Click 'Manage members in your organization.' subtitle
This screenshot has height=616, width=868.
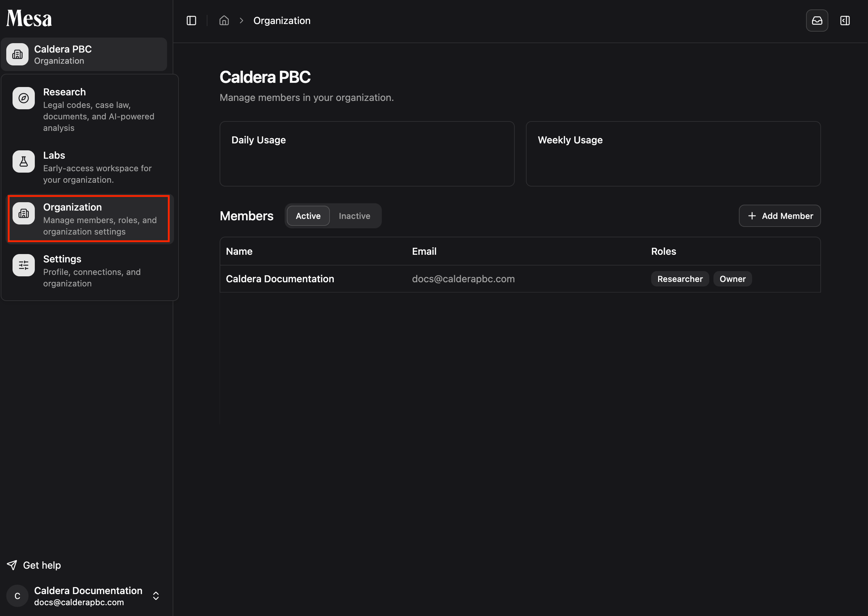coord(307,97)
